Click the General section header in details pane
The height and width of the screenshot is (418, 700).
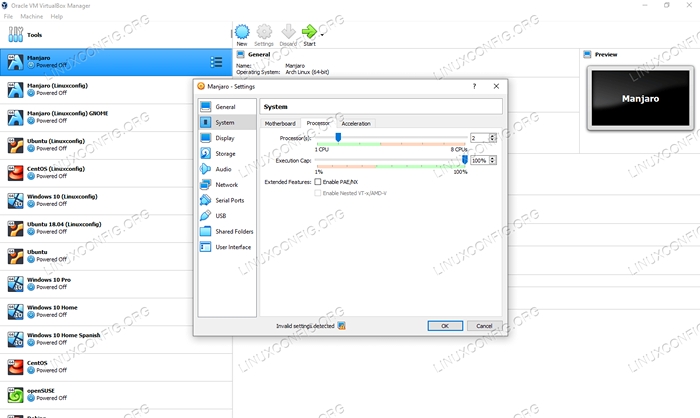click(x=254, y=54)
